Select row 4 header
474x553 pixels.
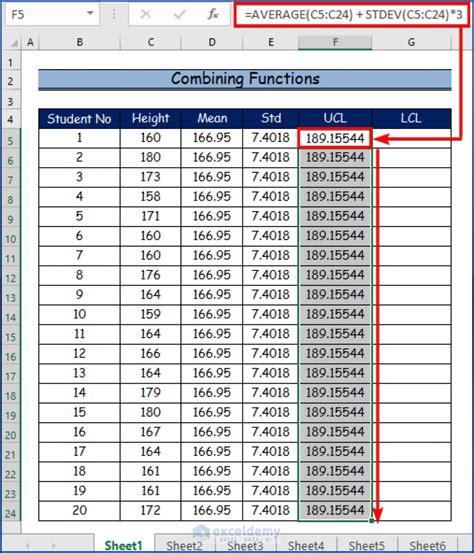(x=11, y=119)
